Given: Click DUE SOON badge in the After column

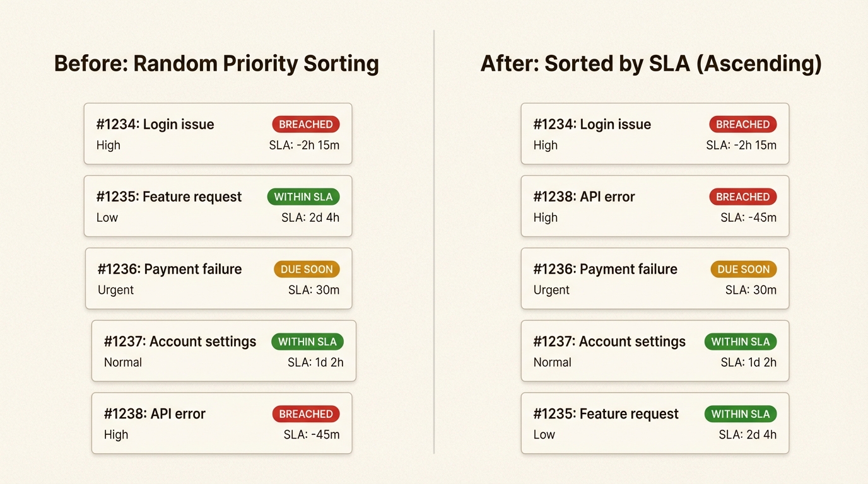Looking at the screenshot, I should [x=743, y=269].
